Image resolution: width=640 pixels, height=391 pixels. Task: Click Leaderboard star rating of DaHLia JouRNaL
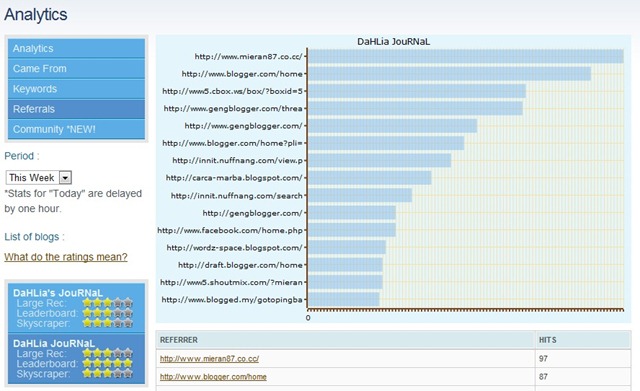(x=108, y=364)
